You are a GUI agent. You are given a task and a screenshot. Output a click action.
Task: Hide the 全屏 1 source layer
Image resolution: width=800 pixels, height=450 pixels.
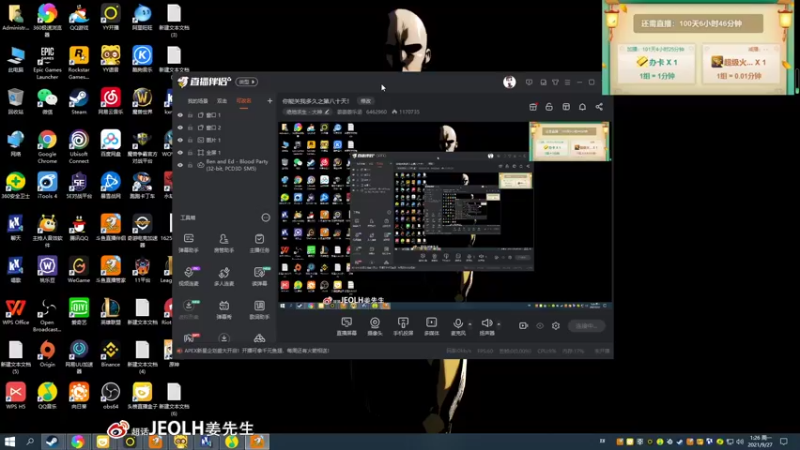(180, 153)
